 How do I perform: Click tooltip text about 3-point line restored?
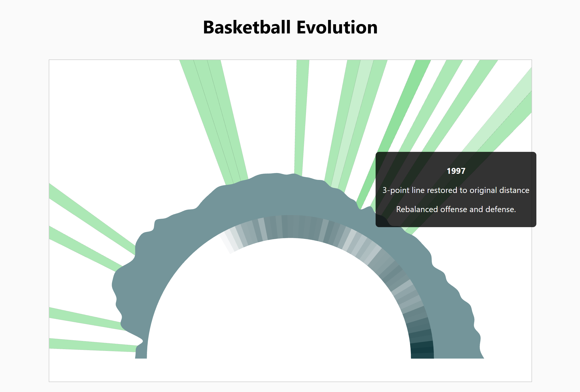[456, 190]
